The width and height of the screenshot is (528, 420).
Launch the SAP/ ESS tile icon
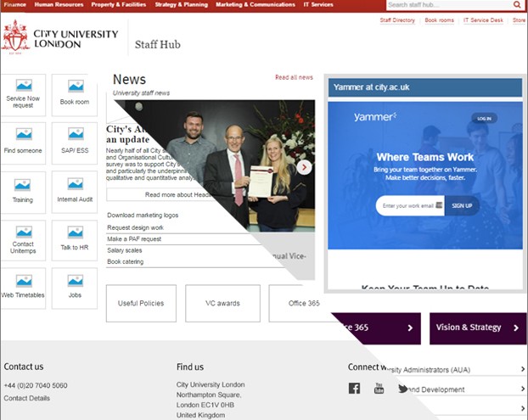click(x=76, y=133)
